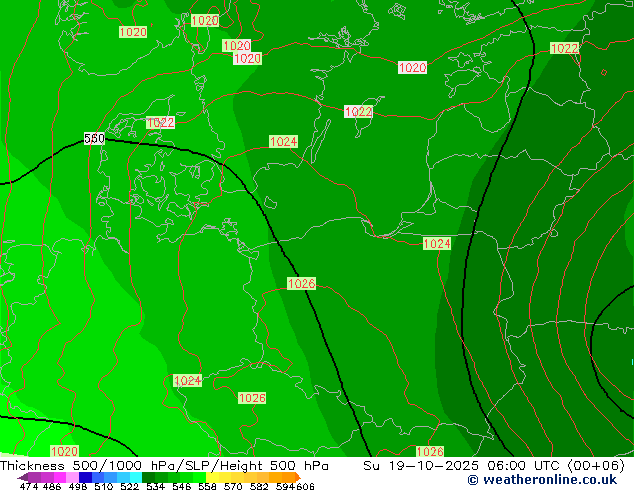Click the 560 height contour label
This screenshot has height=490, width=634.
click(94, 139)
